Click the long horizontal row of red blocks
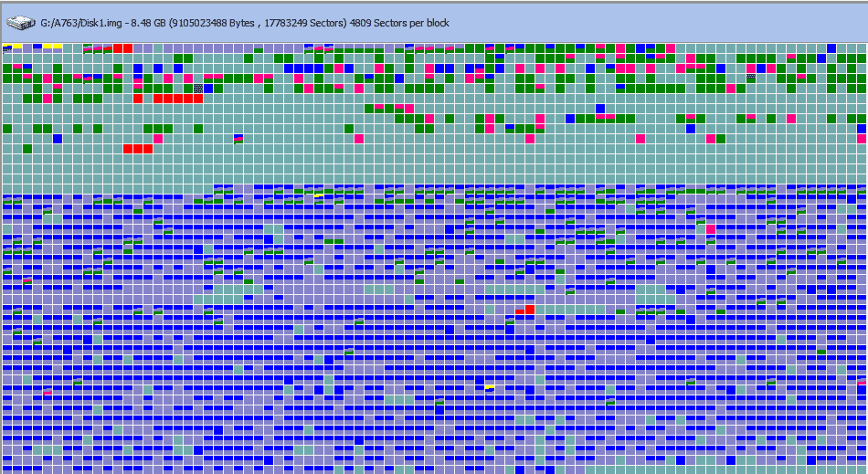 (x=178, y=98)
